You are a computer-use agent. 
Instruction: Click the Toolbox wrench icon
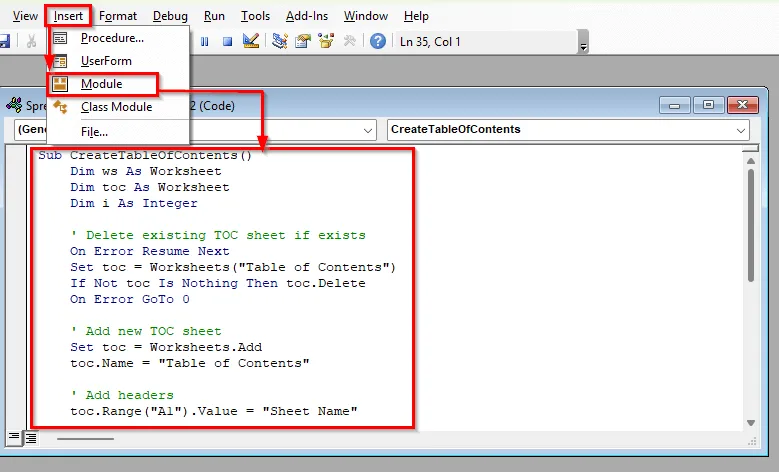(x=350, y=41)
